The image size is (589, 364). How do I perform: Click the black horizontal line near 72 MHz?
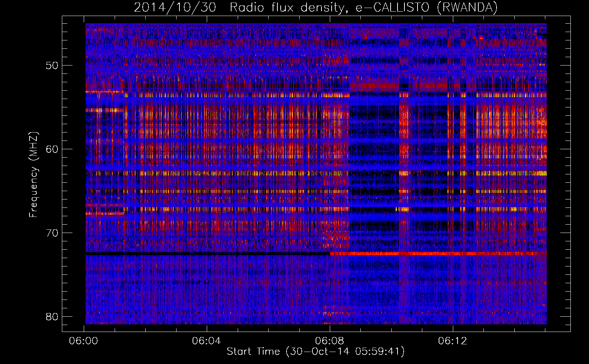click(x=207, y=253)
